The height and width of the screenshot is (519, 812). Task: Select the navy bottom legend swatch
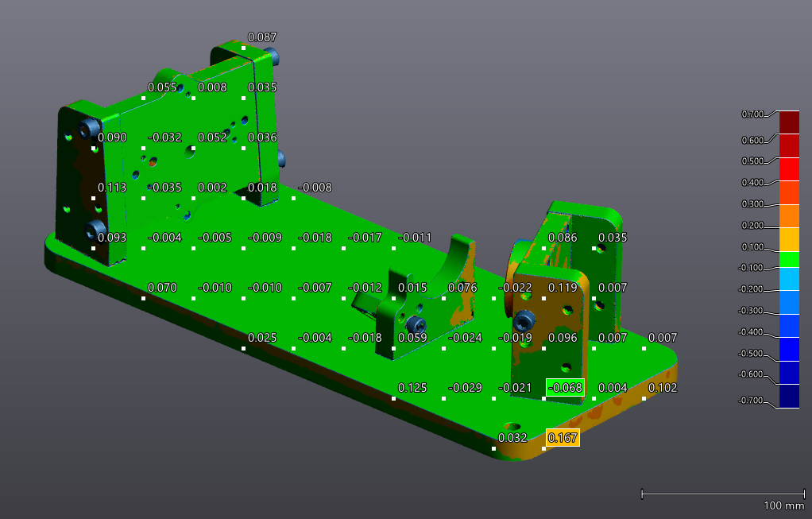788,397
